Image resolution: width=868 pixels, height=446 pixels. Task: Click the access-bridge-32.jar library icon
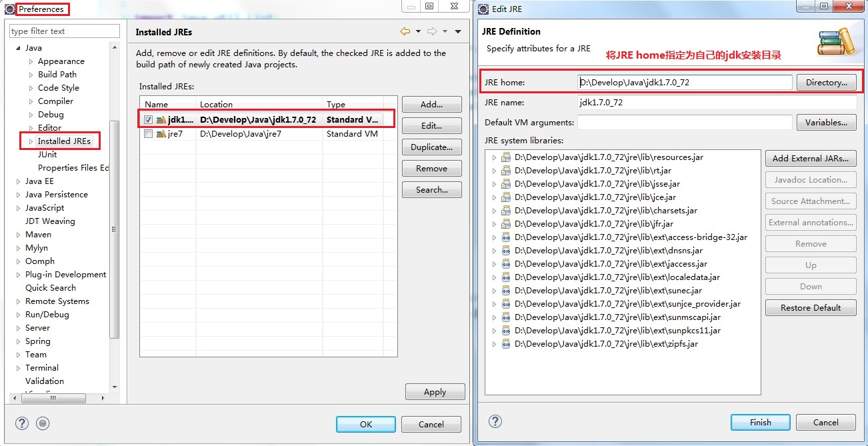tap(506, 237)
